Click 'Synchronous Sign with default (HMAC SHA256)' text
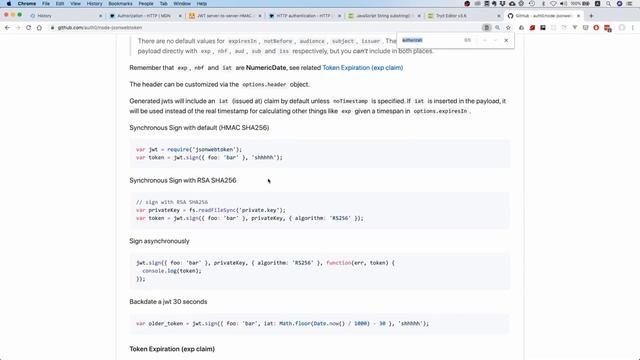Screen dimensions: 640x360 (x=199, y=128)
